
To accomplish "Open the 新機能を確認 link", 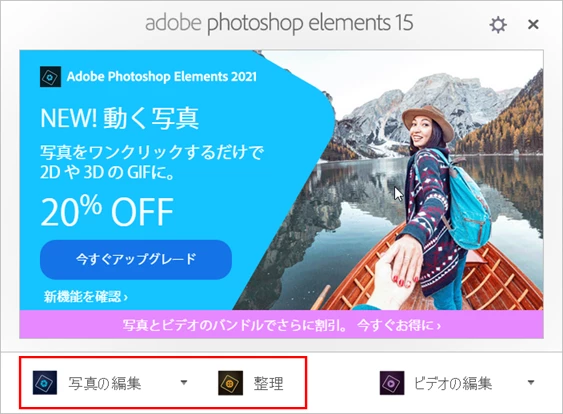I will 86,297.
